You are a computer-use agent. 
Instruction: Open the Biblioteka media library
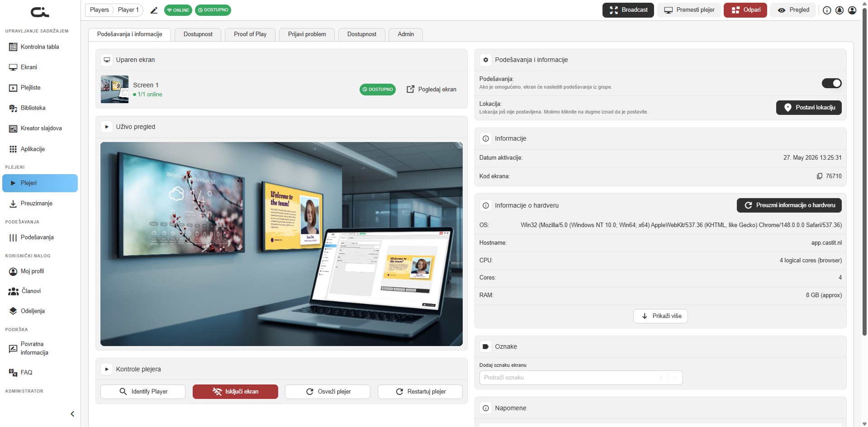40,108
